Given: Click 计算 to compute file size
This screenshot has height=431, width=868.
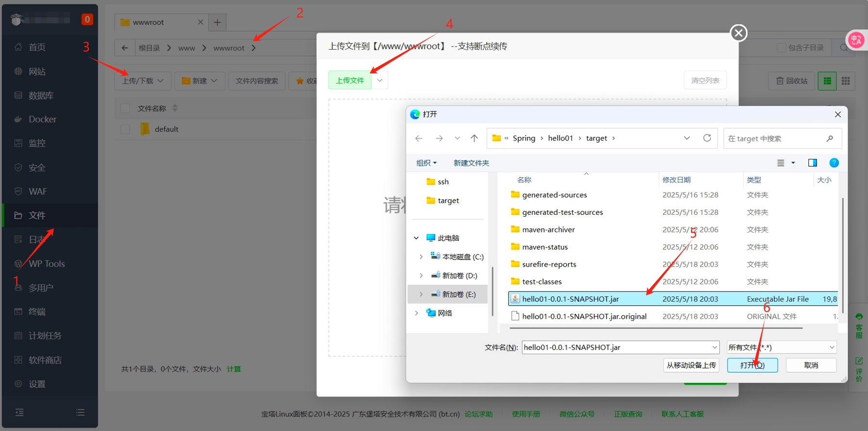Looking at the screenshot, I should coord(234,369).
